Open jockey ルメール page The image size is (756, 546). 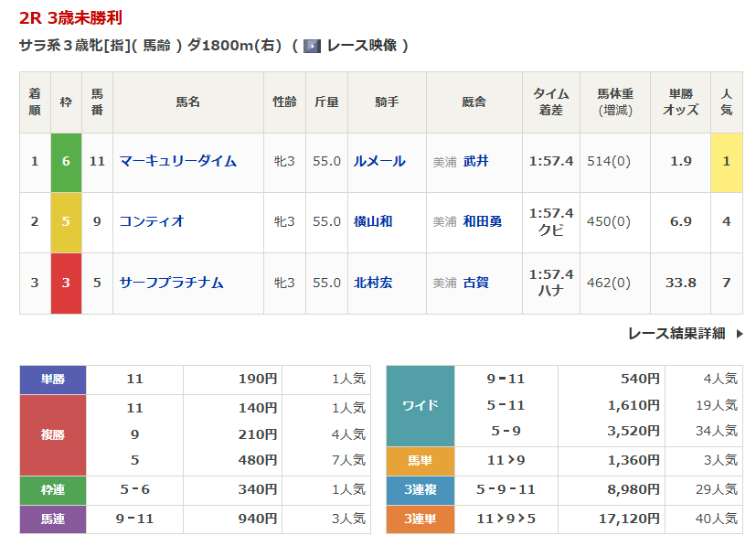click(379, 161)
